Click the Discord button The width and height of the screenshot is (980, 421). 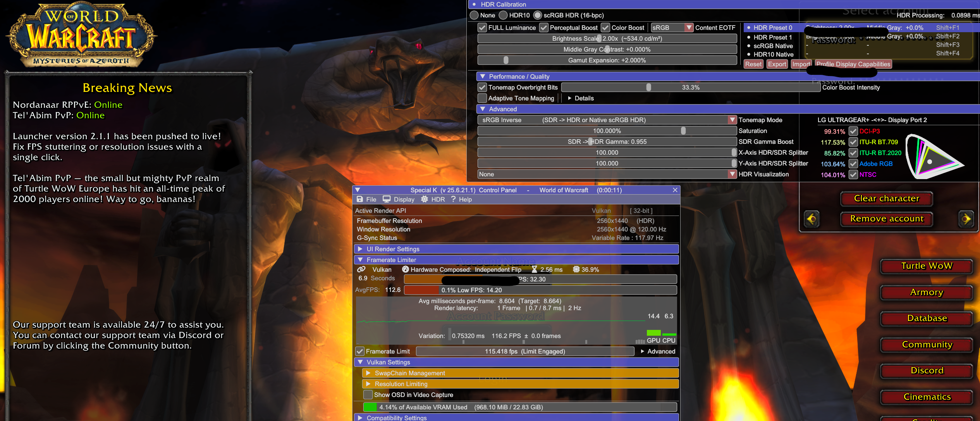927,371
